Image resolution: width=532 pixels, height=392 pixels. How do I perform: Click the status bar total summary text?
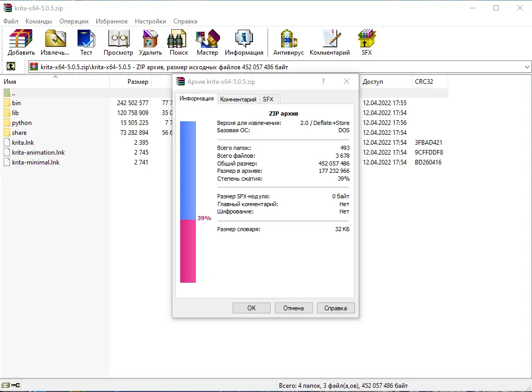coord(343,386)
